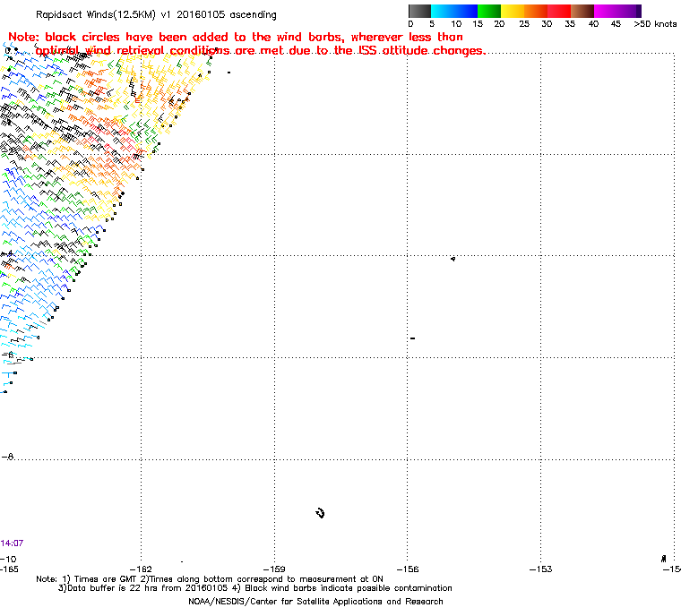Viewport: 681px width, 616px height.
Task: Click the 'Rapidscat Winds(12.5KM) v1 20160105 ascending' title
Action: [x=156, y=14]
